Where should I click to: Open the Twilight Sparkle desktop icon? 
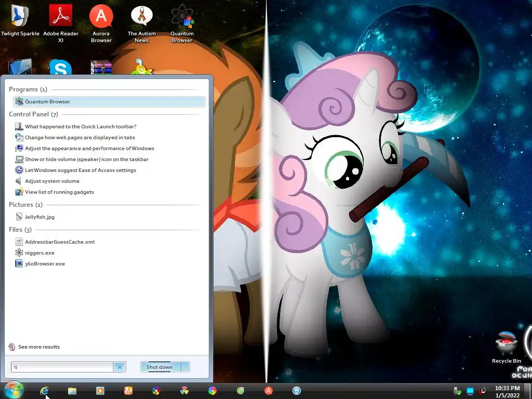pyautogui.click(x=20, y=20)
